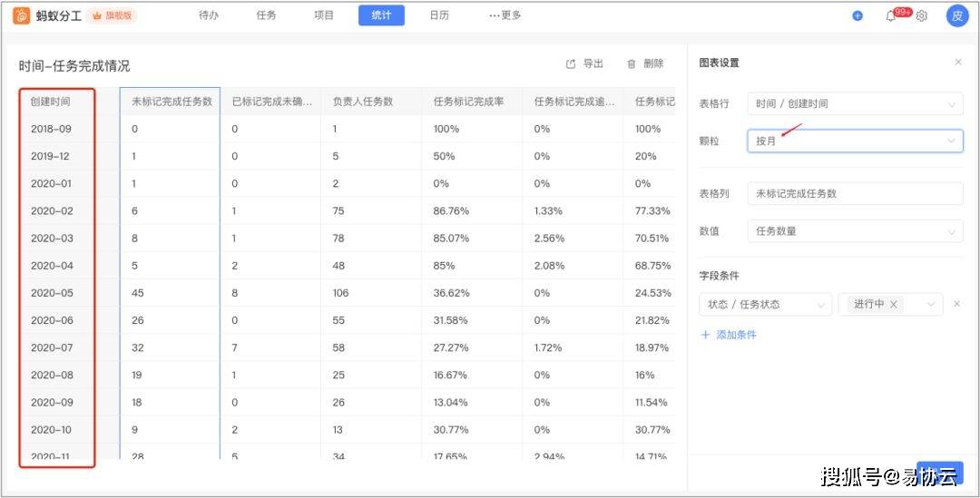Screen dimensions: 980x498
Task: Expand the 数值 任务数量 dropdown
Action: click(854, 231)
